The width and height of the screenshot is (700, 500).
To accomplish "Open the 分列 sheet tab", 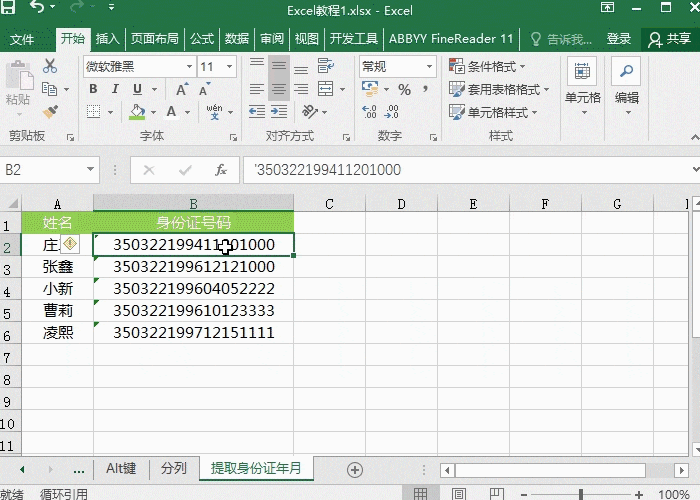I will coord(174,468).
